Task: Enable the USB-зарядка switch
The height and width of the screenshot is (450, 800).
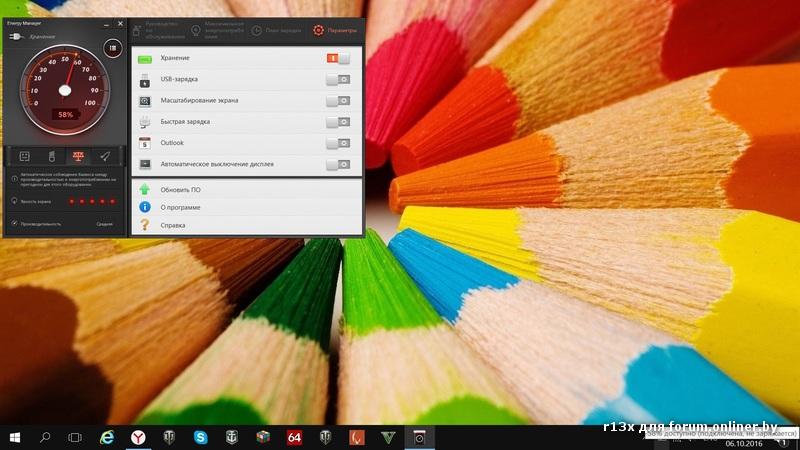Action: pyautogui.click(x=338, y=80)
